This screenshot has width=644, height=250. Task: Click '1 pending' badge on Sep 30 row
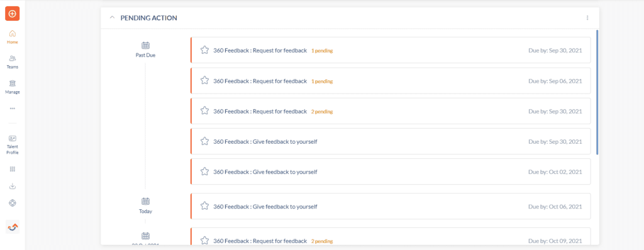(x=322, y=51)
